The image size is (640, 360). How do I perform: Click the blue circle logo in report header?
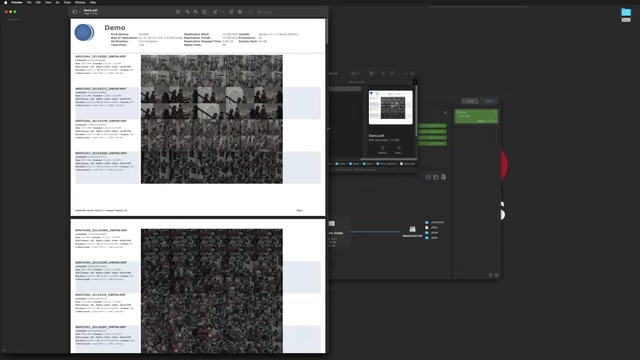pos(84,32)
